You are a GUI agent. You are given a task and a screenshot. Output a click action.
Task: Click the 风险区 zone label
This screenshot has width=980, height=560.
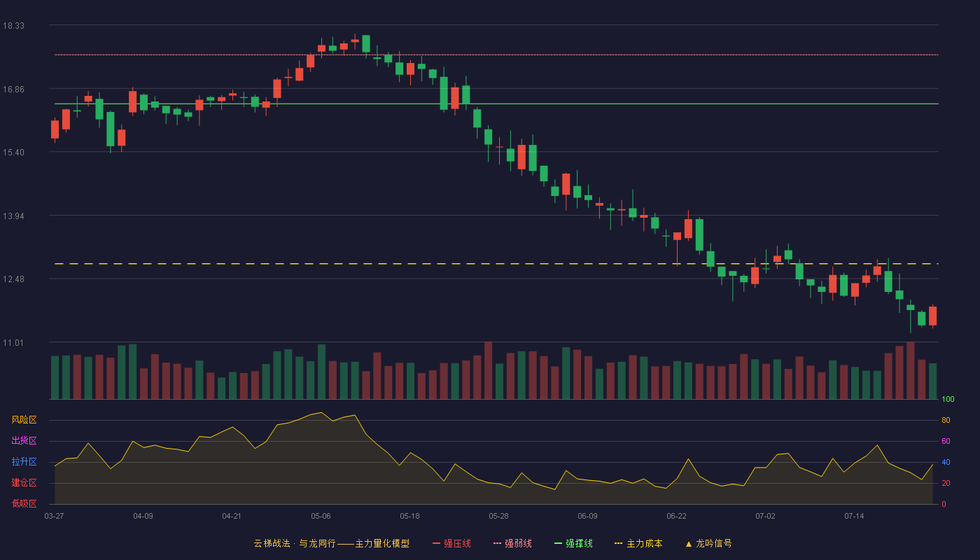click(x=24, y=420)
